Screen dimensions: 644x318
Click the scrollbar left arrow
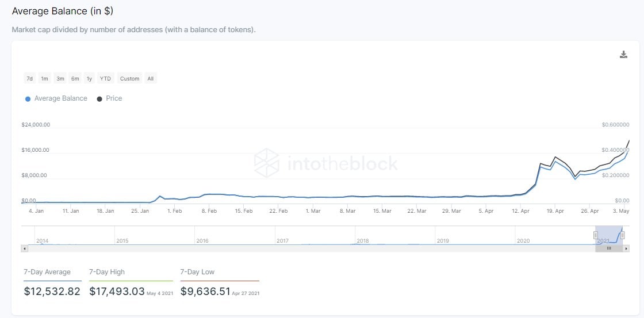[24, 248]
